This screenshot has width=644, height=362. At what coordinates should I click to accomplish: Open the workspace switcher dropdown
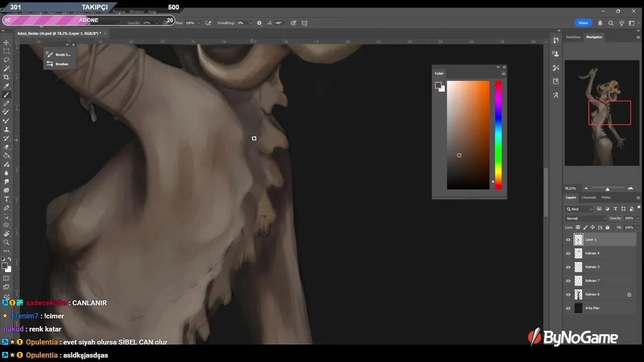(x=633, y=23)
